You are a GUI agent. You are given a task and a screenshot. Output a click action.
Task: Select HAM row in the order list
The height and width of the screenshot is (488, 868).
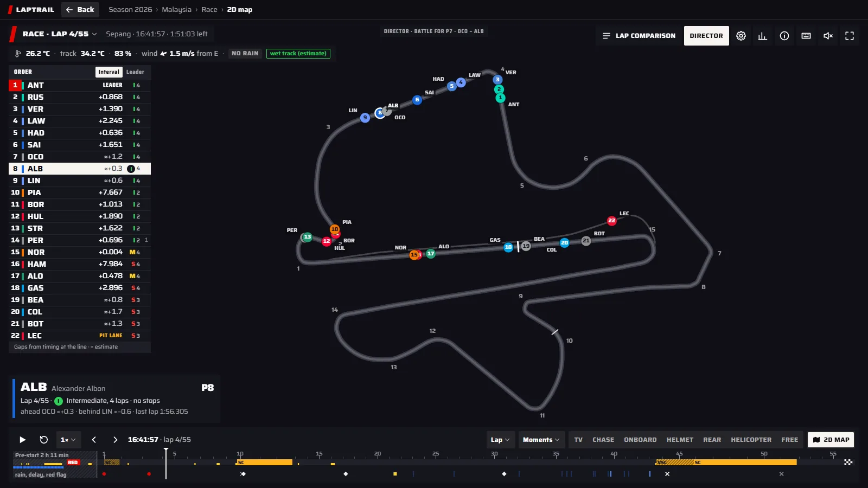point(80,264)
